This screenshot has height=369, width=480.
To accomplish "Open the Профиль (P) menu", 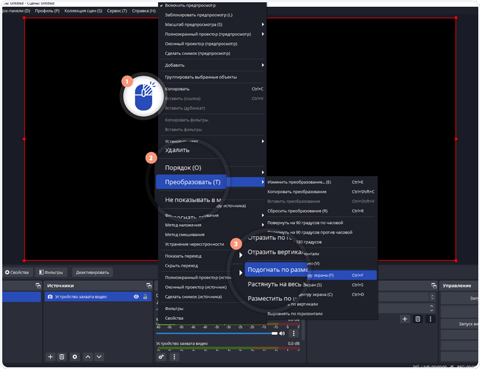I will coord(47,11).
